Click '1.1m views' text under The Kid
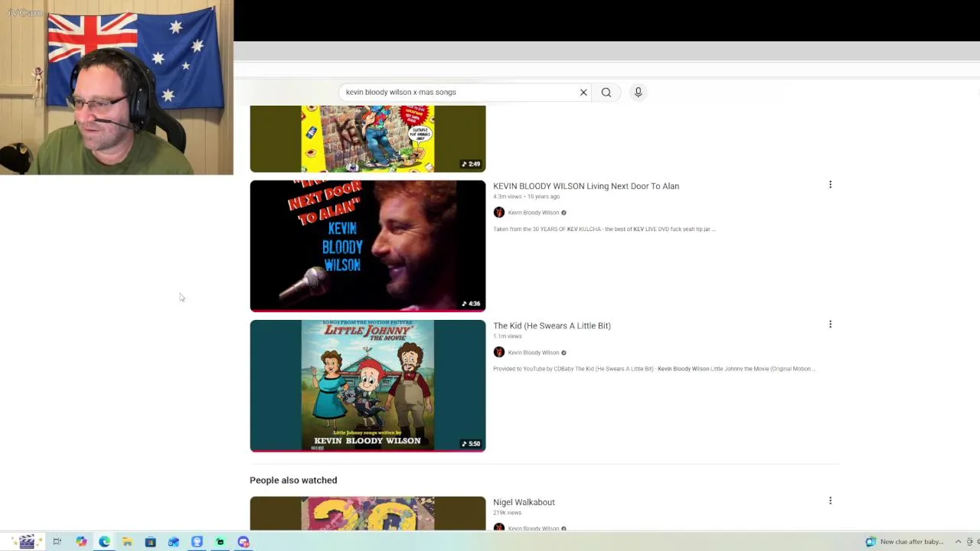The width and height of the screenshot is (980, 551). (x=507, y=336)
